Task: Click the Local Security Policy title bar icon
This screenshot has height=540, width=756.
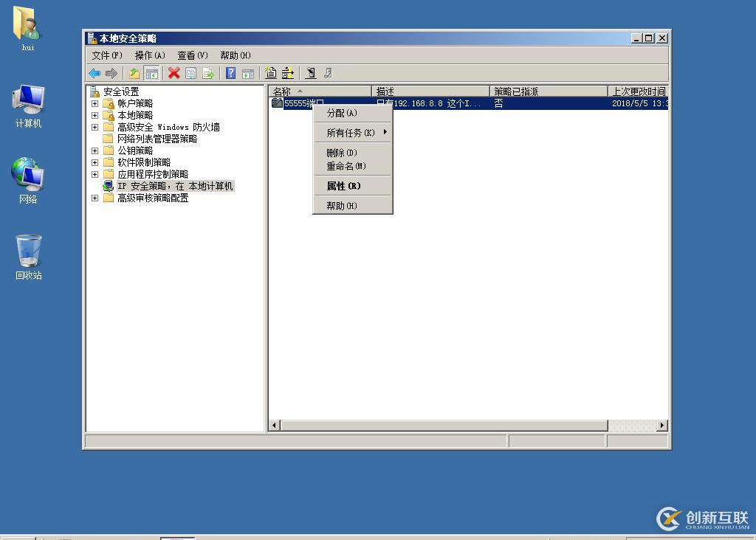Action: pyautogui.click(x=92, y=38)
